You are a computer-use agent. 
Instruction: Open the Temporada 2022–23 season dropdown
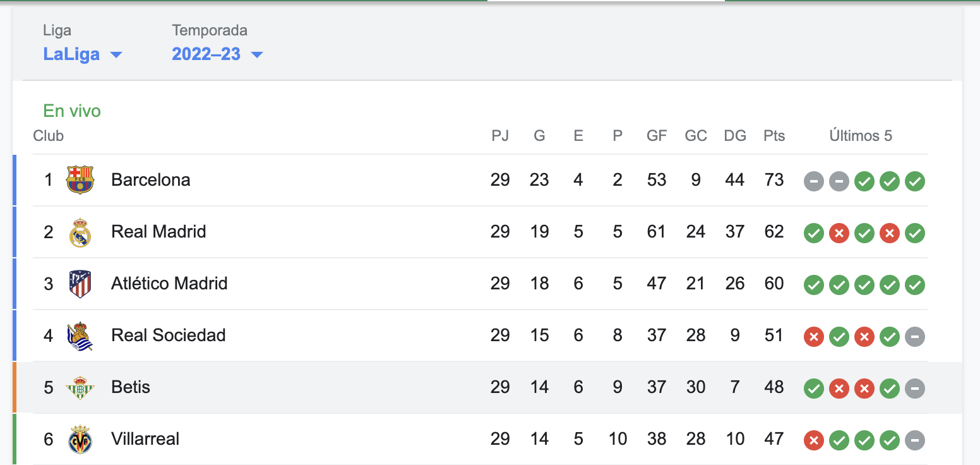[x=217, y=54]
